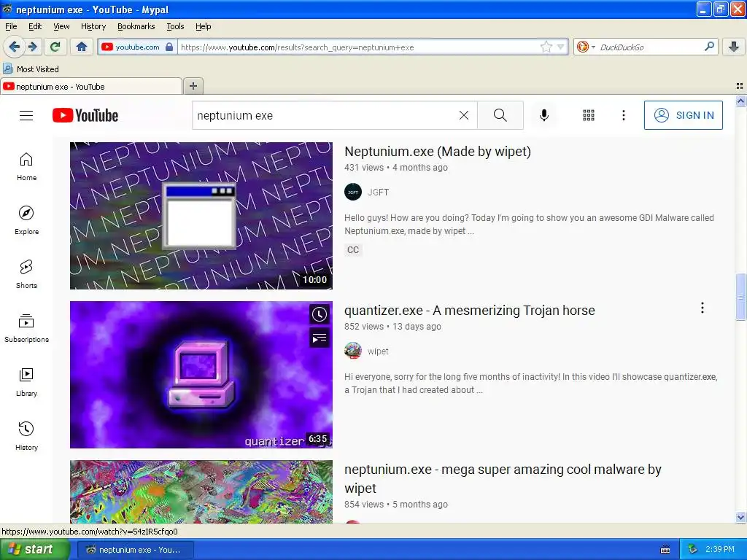747x560 pixels.
Task: Open the browser Downloads arrow icon
Action: pos(734,47)
